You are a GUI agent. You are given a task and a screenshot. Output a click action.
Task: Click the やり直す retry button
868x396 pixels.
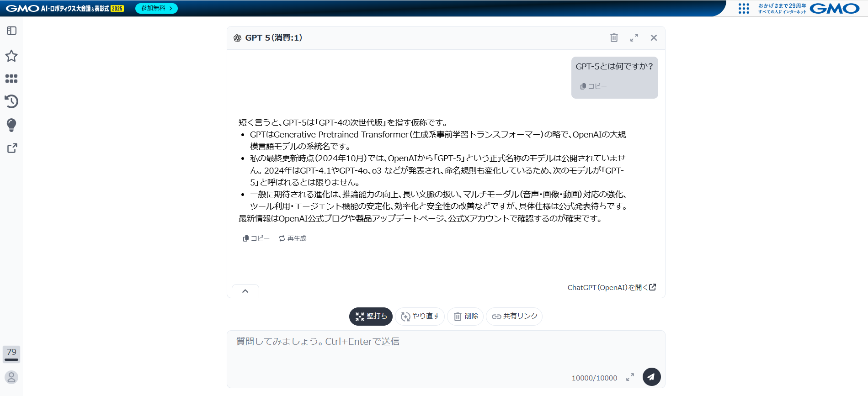tap(420, 316)
